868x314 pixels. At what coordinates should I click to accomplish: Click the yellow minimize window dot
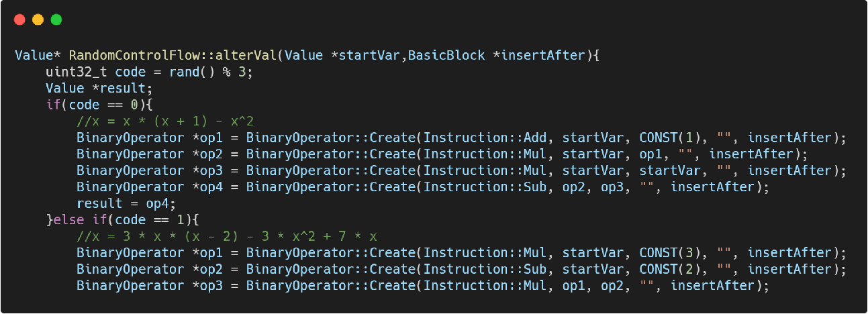(38, 19)
